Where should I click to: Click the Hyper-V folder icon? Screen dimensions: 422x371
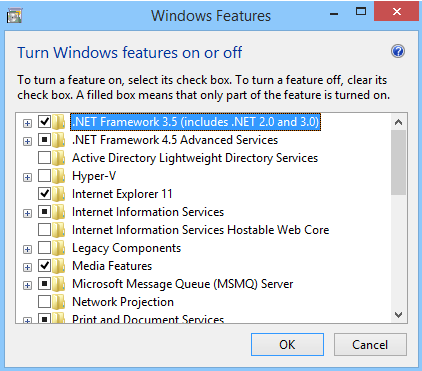pyautogui.click(x=59, y=176)
